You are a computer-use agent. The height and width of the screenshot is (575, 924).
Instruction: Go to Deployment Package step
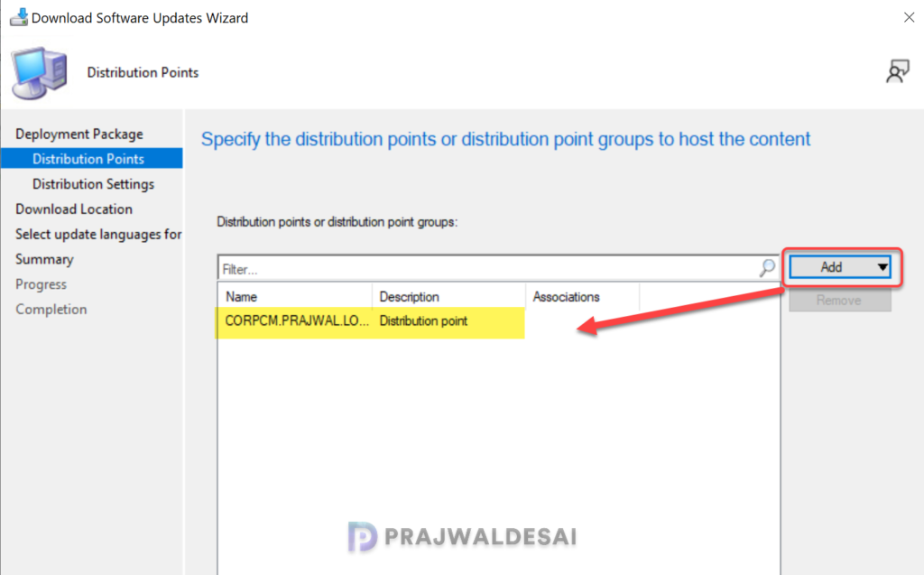(79, 134)
